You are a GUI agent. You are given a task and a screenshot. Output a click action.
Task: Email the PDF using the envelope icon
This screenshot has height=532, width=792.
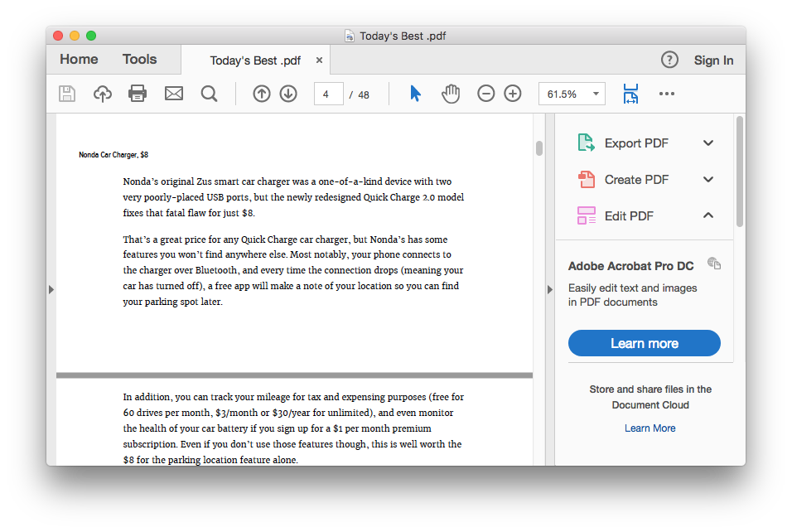173,94
